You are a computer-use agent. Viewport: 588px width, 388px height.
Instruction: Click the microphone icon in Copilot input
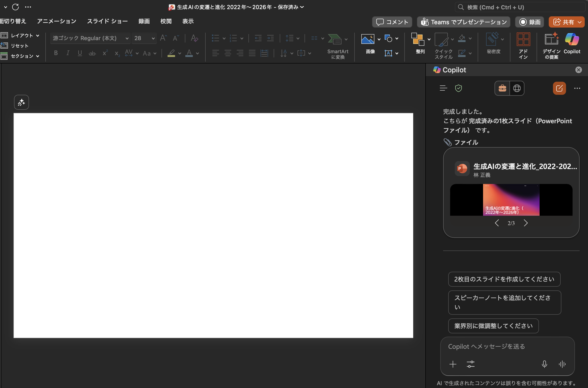(544, 364)
